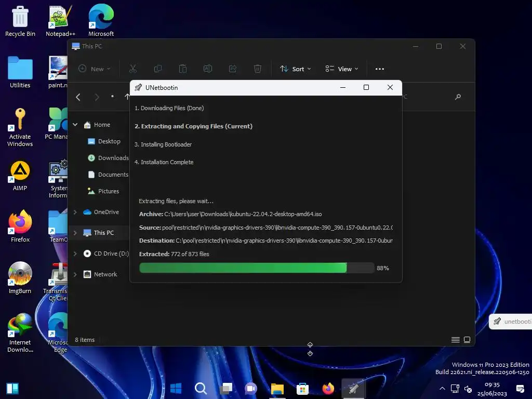Show hidden icons chevron in system tray
This screenshot has width=532, height=399.
pos(442,389)
